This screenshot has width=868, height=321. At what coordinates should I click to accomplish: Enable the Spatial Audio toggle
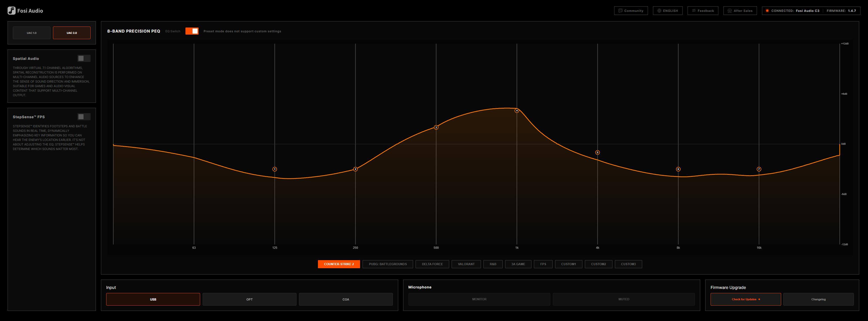coord(84,58)
